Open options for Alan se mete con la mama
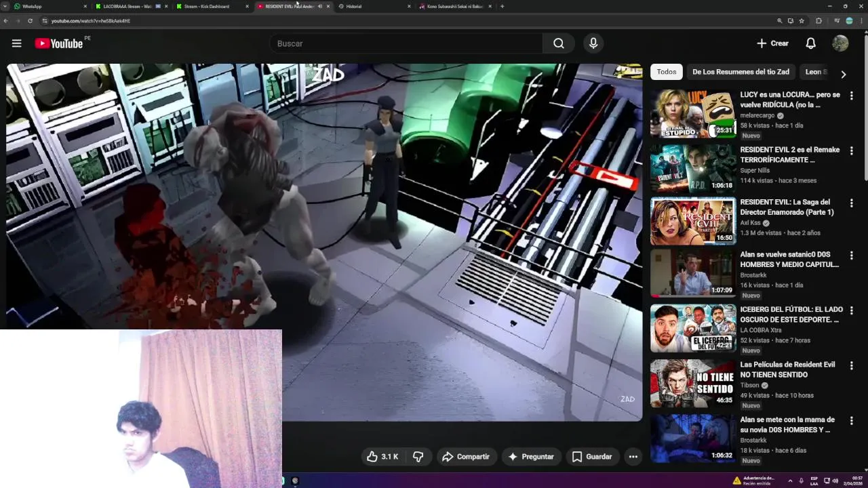 pos(851,420)
